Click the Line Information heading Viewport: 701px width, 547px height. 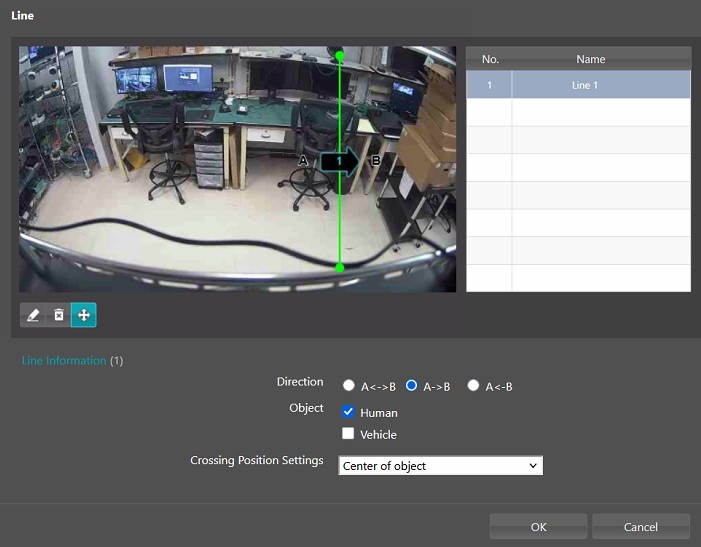click(64, 361)
